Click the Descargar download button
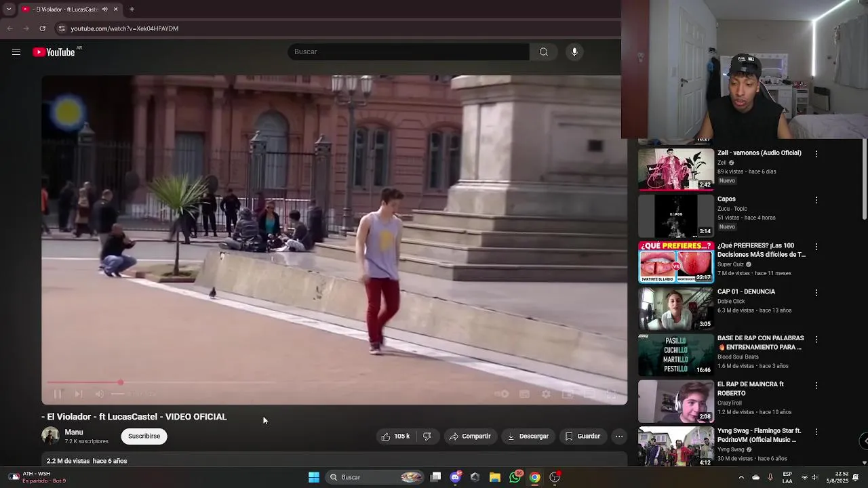The width and height of the screenshot is (868, 488). [528, 436]
